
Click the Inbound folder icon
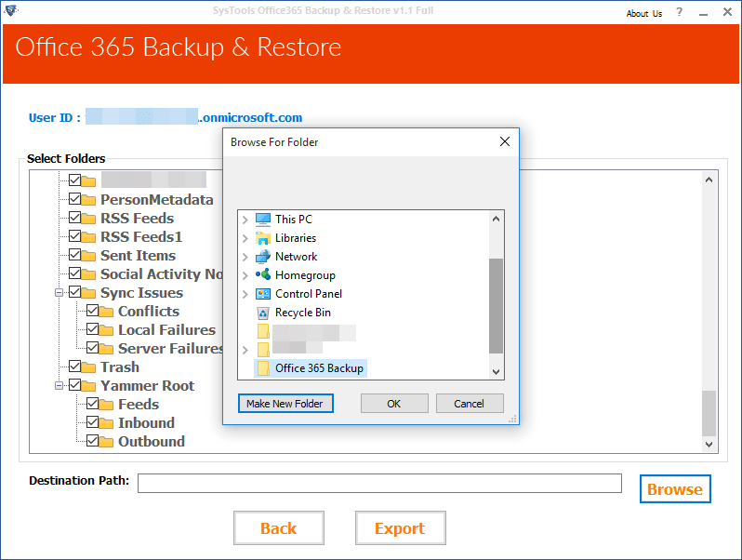click(x=106, y=423)
